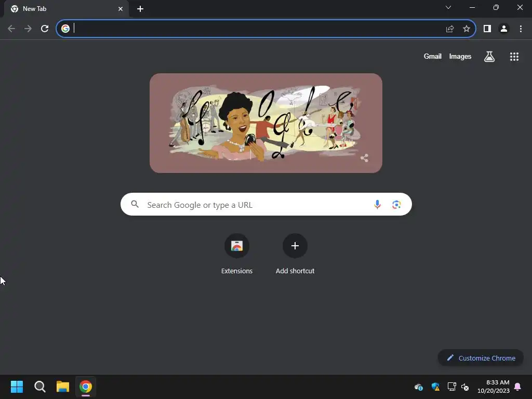532x399 pixels.
Task: Open the Extensions shortcut
Action: [237, 254]
